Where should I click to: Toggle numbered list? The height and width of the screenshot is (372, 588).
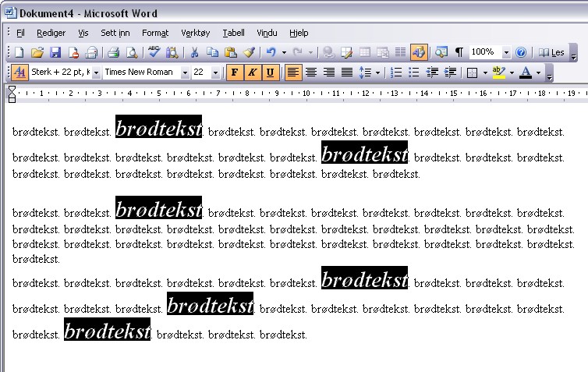(x=396, y=73)
